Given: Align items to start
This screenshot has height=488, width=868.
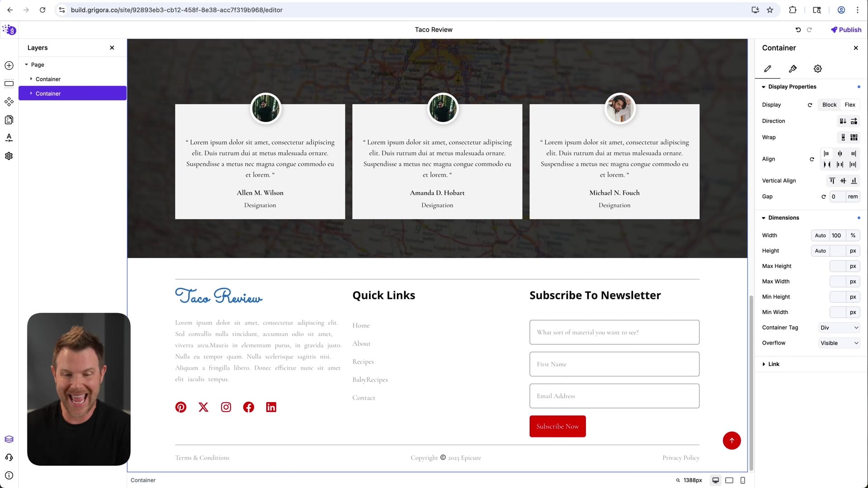Looking at the screenshot, I should 826,154.
